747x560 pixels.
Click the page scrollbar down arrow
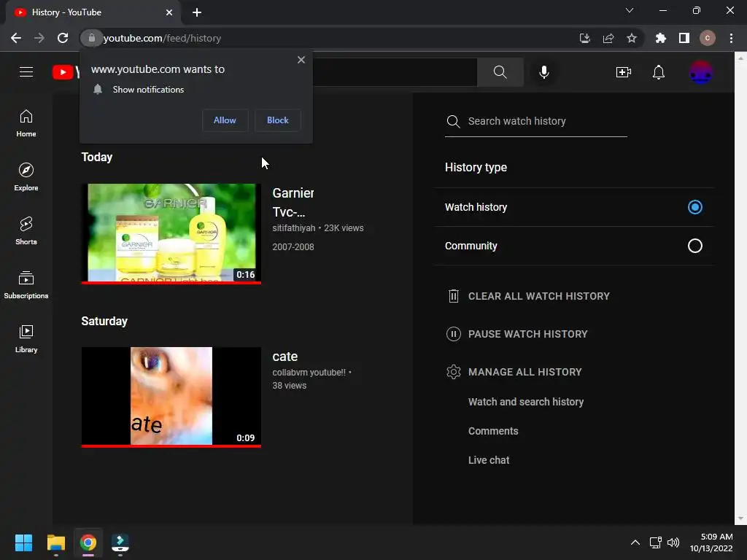coord(740,518)
